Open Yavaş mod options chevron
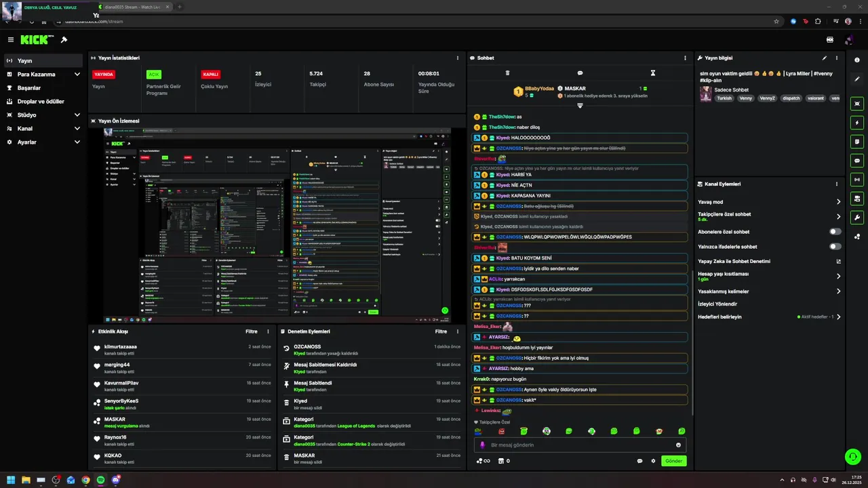This screenshot has width=868, height=488. [x=838, y=202]
